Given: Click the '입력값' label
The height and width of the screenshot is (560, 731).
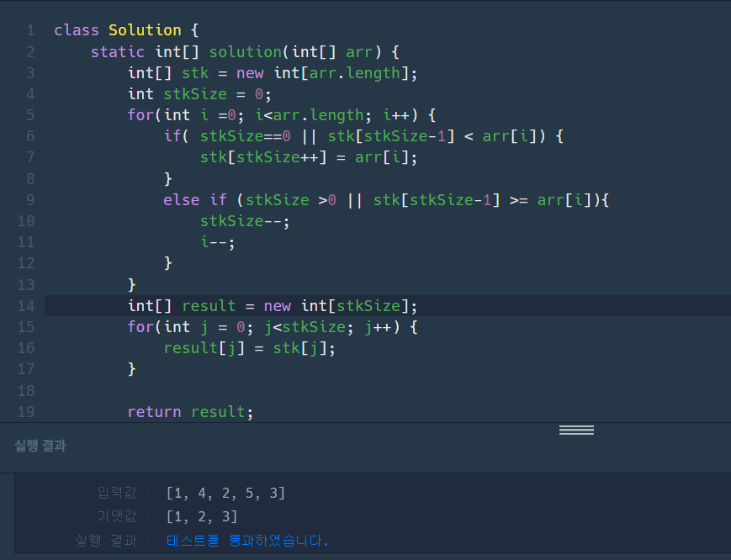Looking at the screenshot, I should tap(117, 493).
